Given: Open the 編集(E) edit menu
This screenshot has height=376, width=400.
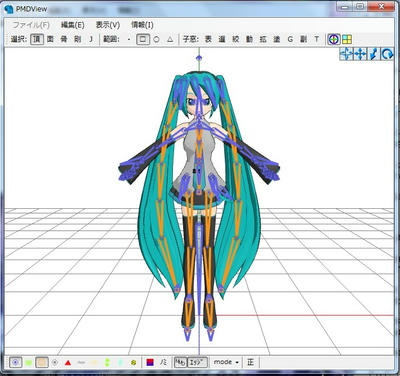Looking at the screenshot, I should tap(72, 25).
